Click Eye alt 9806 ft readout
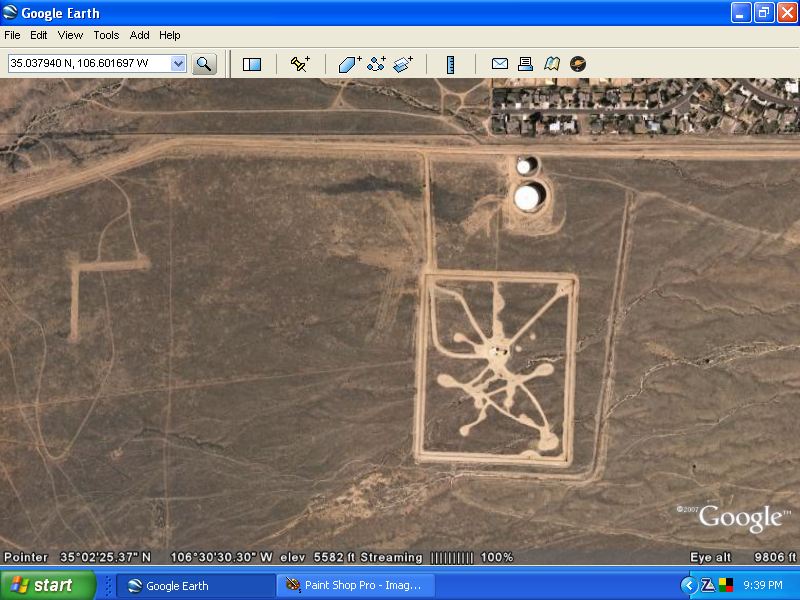Viewport: 800px width, 600px height. [743, 557]
